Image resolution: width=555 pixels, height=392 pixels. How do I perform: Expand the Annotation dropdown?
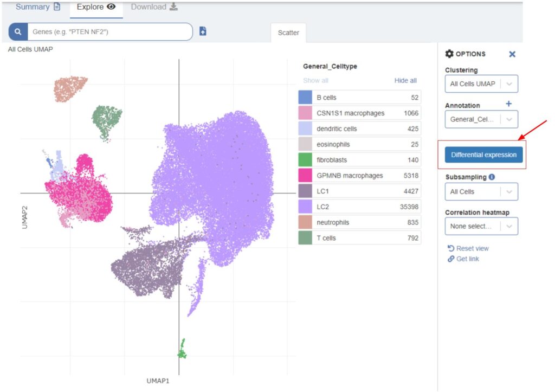481,119
